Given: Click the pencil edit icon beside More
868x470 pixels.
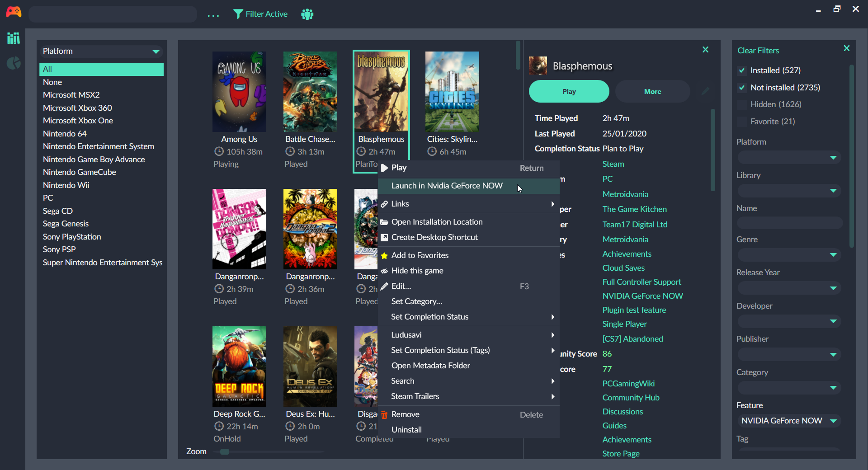Looking at the screenshot, I should pyautogui.click(x=705, y=91).
